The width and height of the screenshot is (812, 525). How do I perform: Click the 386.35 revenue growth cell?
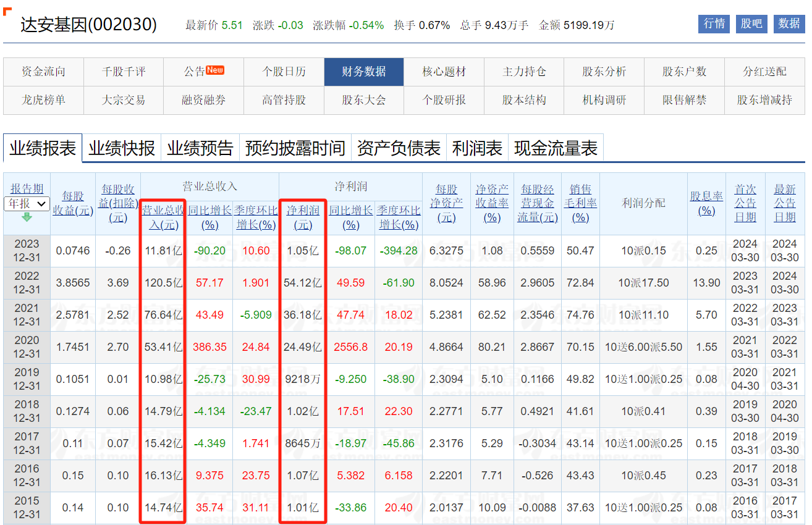[210, 347]
